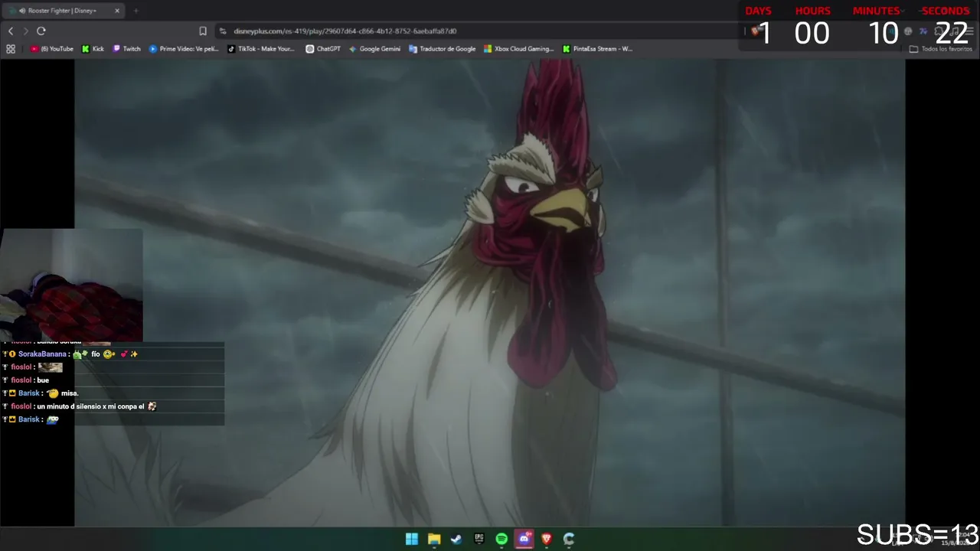Open File Explorer from the taskbar

[x=434, y=539]
